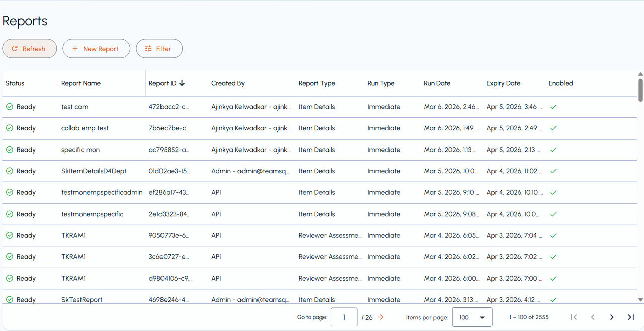Screen dimensions: 644x331
Task: Click the '1 – 100 of 2555' range text
Action: click(529, 317)
